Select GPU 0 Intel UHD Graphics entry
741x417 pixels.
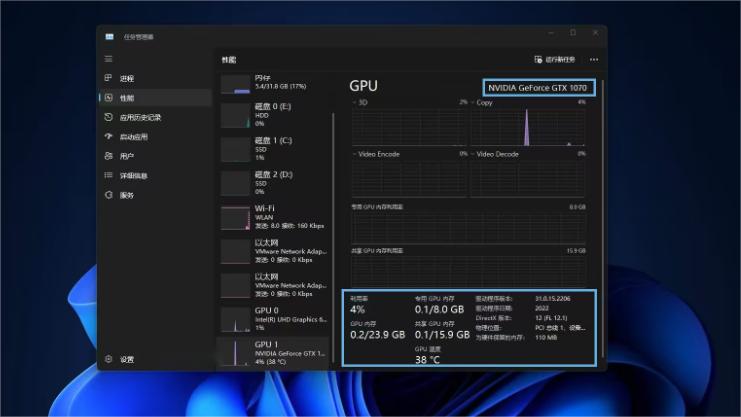point(273,319)
